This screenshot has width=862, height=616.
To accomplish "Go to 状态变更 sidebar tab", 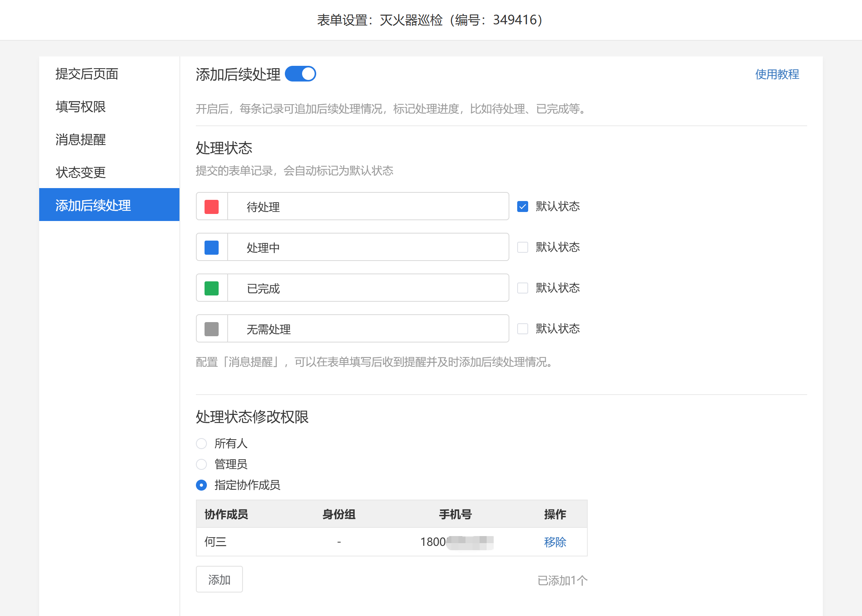I will (x=81, y=172).
